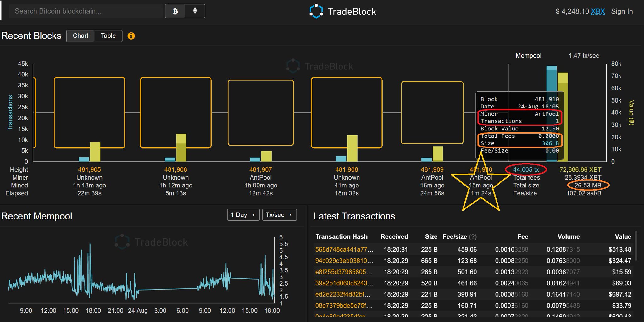Click the TradeBlock logo icon
Image resolution: width=644 pixels, height=322 pixels.
(316, 11)
